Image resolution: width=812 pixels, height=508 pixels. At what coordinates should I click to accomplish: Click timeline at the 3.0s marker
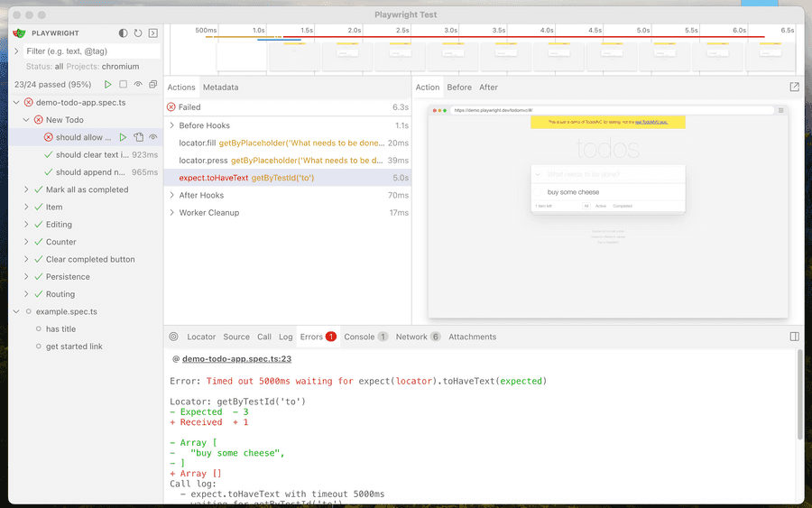pos(450,31)
